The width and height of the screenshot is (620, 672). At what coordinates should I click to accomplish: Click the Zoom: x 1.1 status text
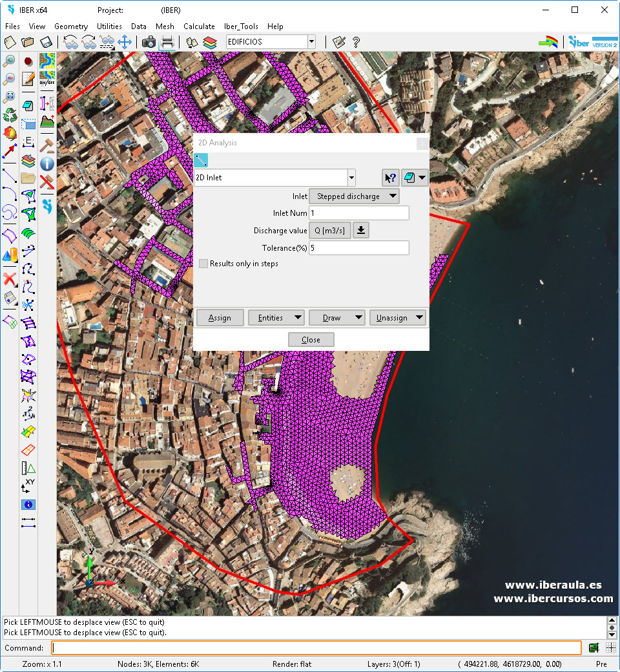click(x=42, y=664)
